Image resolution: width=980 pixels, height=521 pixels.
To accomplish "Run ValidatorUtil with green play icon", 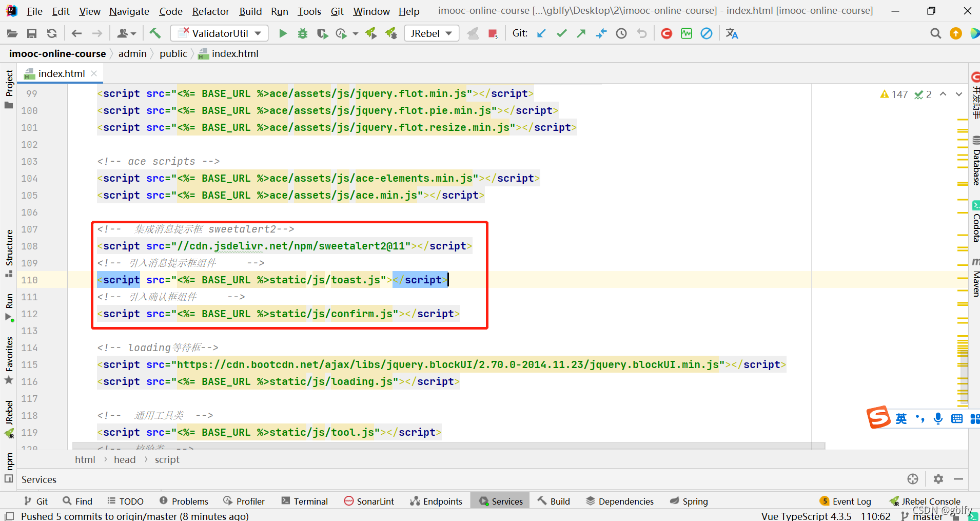I will coord(283,33).
